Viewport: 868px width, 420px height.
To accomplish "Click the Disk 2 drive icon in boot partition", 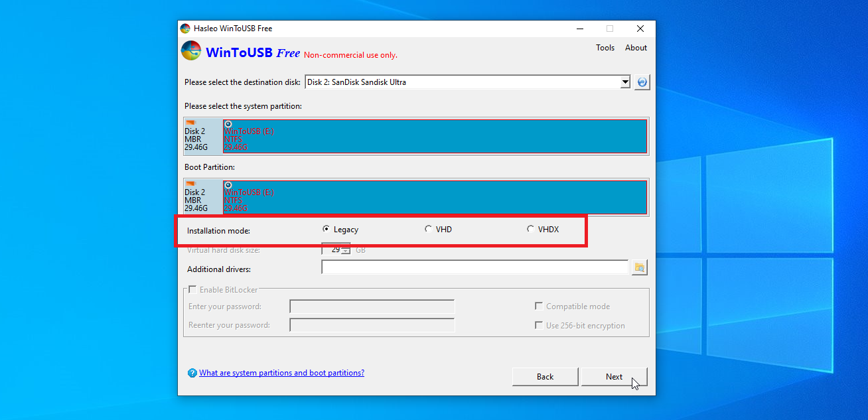I will [191, 184].
